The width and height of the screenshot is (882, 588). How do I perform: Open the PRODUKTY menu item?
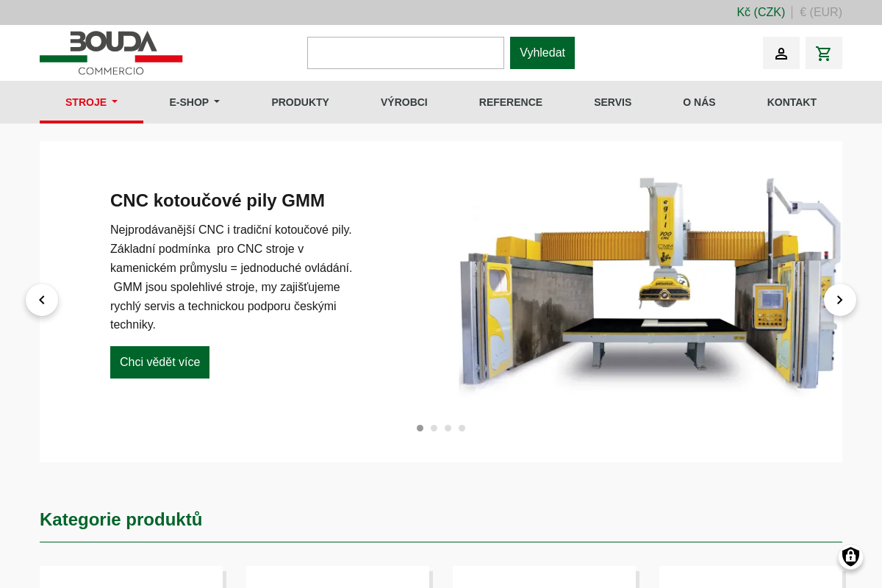[301, 102]
